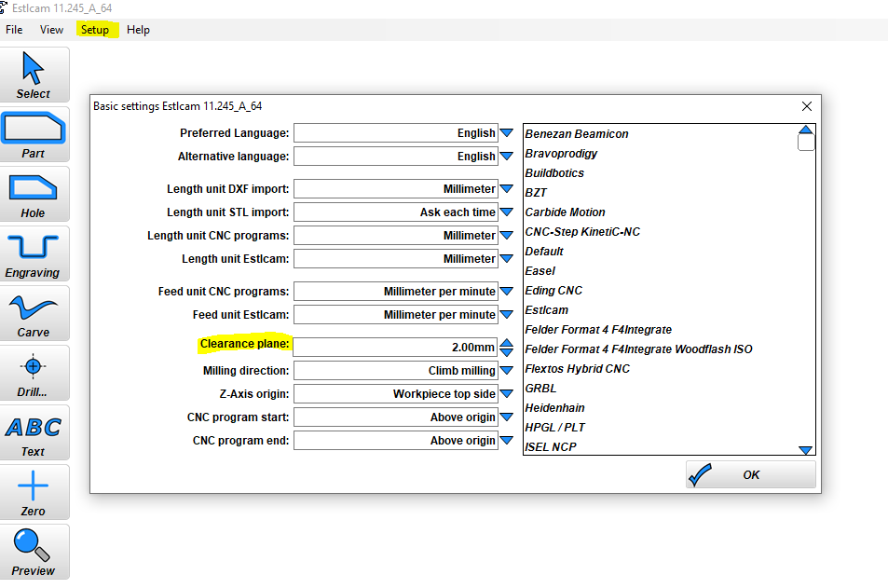This screenshot has width=888, height=588.
Task: Choose the Part tool
Action: [x=34, y=135]
